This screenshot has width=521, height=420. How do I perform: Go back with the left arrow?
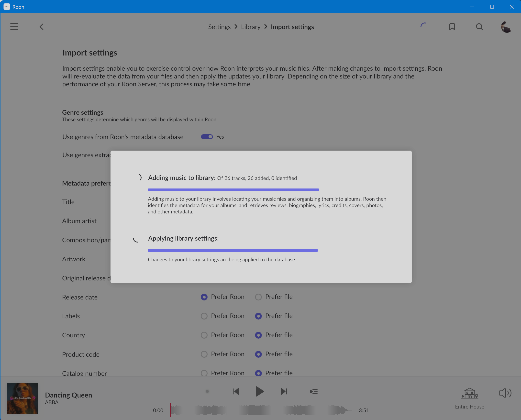[42, 27]
